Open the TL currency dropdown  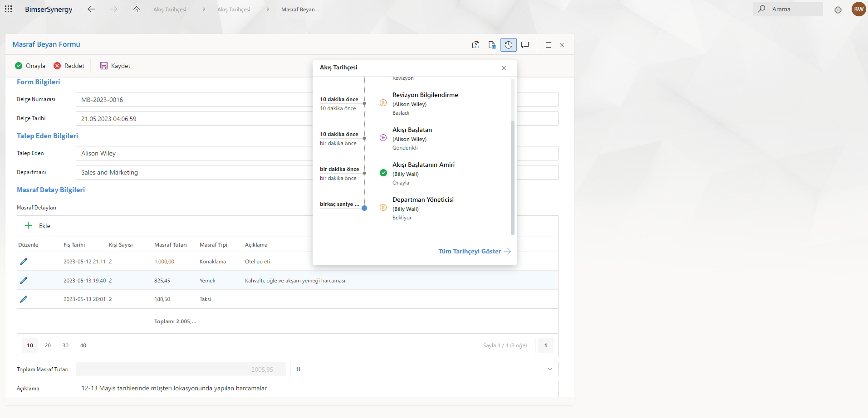[424, 369]
